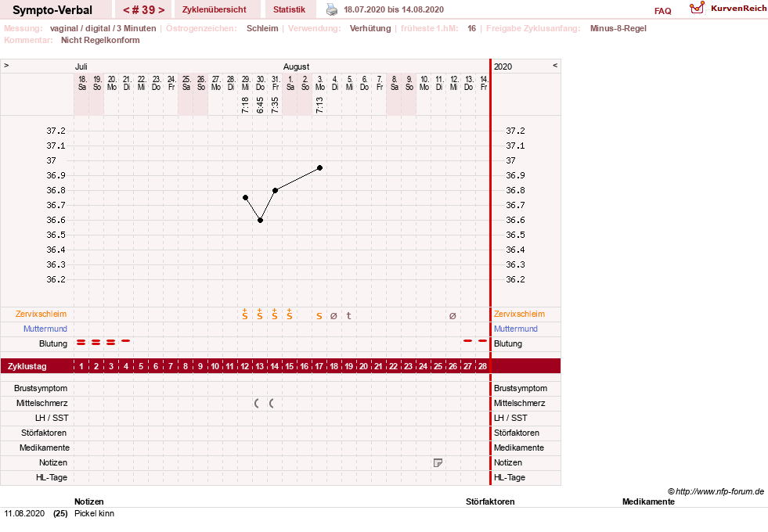Go to next cycle with the > arrow
768x532 pixels.
[161, 10]
